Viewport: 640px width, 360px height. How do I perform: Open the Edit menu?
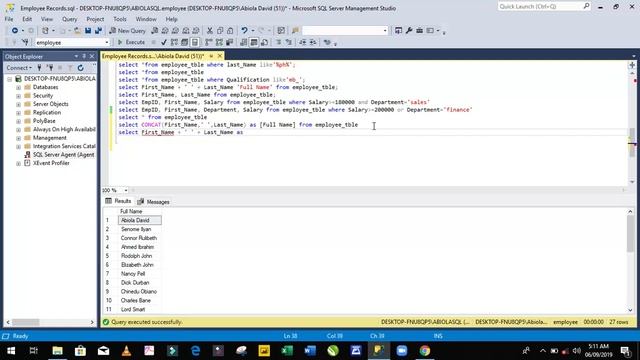tap(27, 19)
